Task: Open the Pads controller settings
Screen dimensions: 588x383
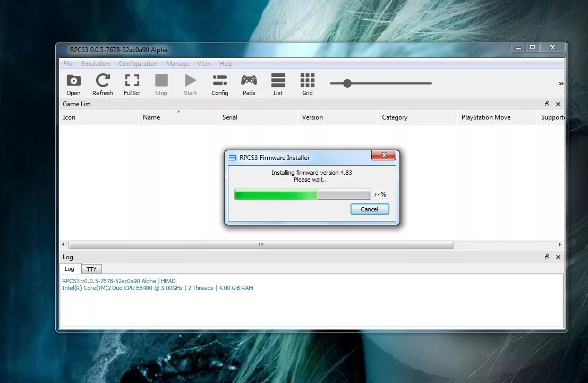Action: click(249, 85)
